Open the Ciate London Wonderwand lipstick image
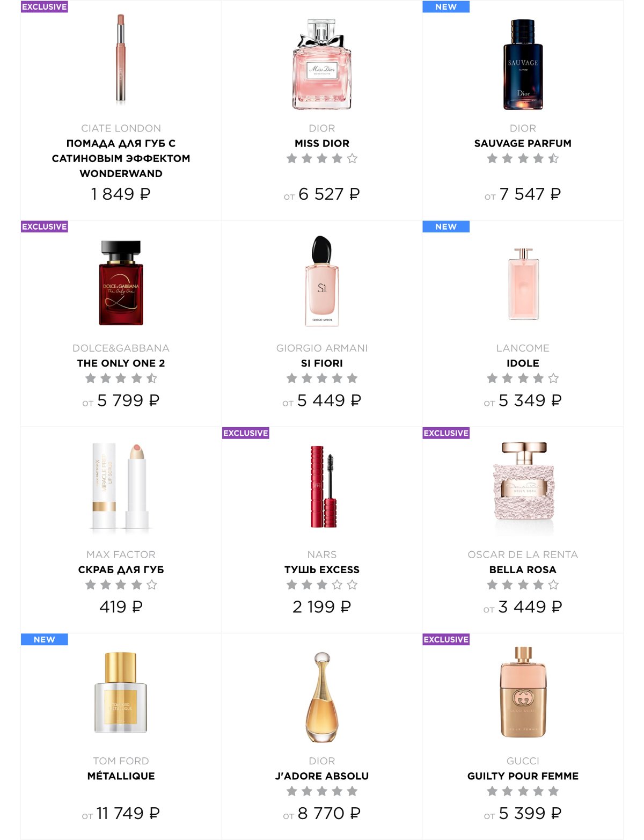Viewport: 644px width, 840px height. point(121,59)
